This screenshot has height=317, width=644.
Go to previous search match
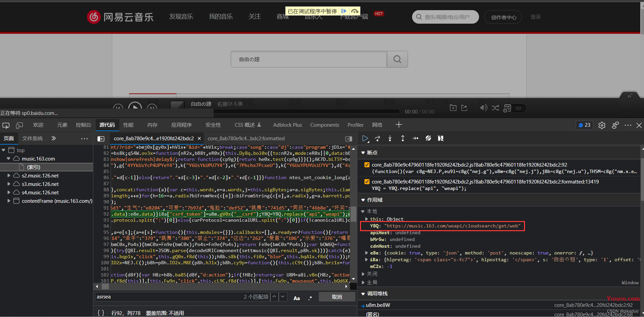tap(274, 297)
